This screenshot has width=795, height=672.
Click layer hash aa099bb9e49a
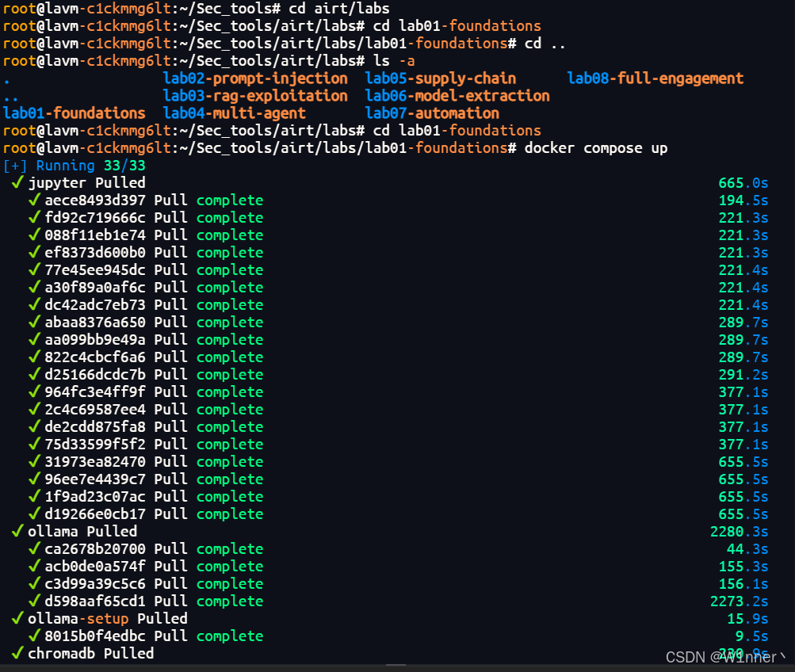tap(95, 340)
